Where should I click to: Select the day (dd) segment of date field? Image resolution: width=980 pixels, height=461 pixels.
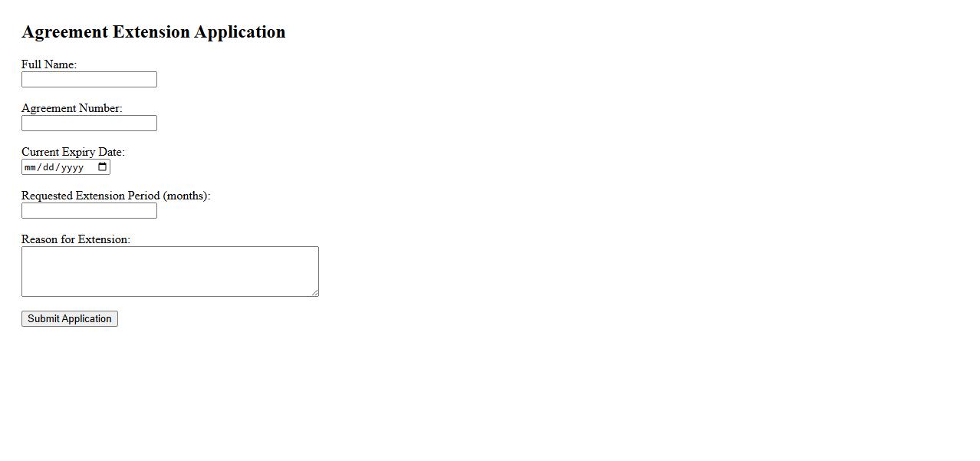tap(48, 167)
